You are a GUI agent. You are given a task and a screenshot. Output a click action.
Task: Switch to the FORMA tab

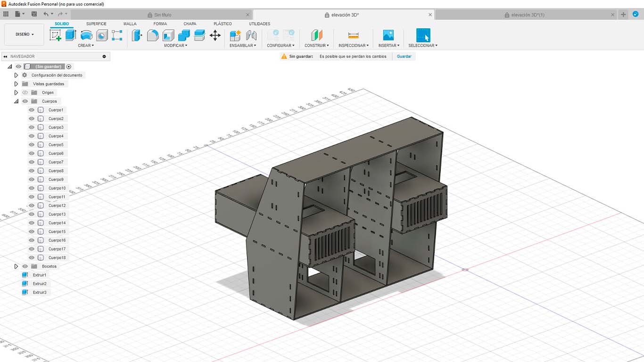160,24
